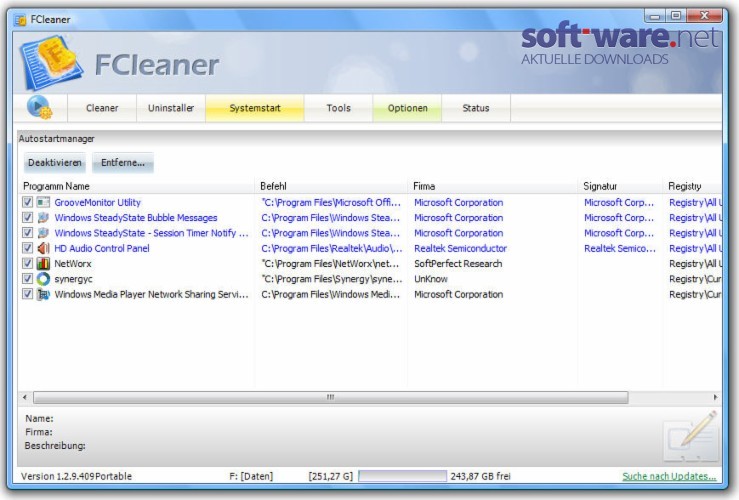Screen dimensions: 739x500
Task: Select the synergyc row name
Action: pyautogui.click(x=73, y=279)
